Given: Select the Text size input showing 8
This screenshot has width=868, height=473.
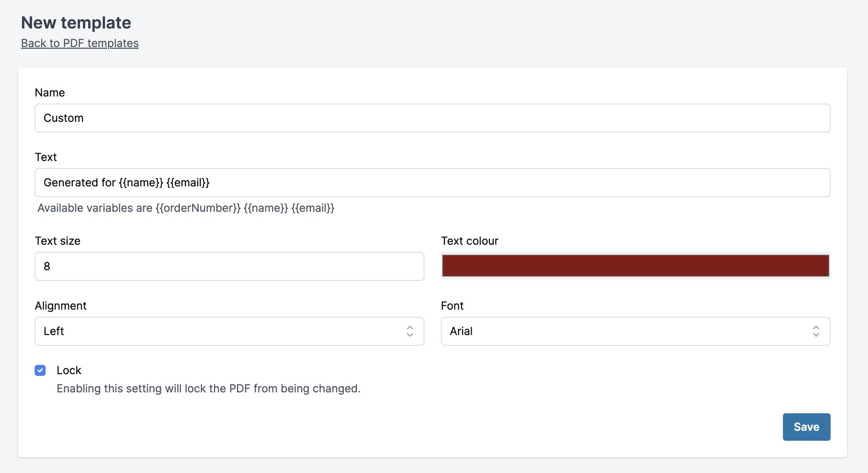Looking at the screenshot, I should coord(229,266).
